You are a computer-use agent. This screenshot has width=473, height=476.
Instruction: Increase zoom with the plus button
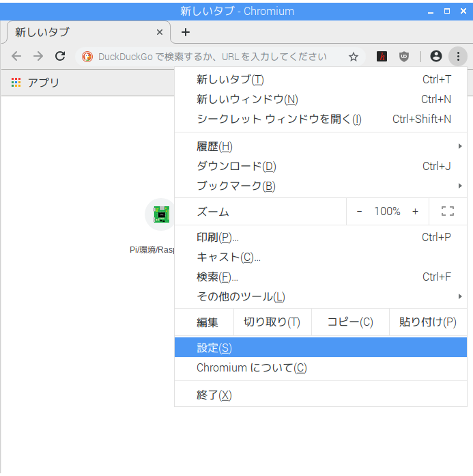point(415,211)
